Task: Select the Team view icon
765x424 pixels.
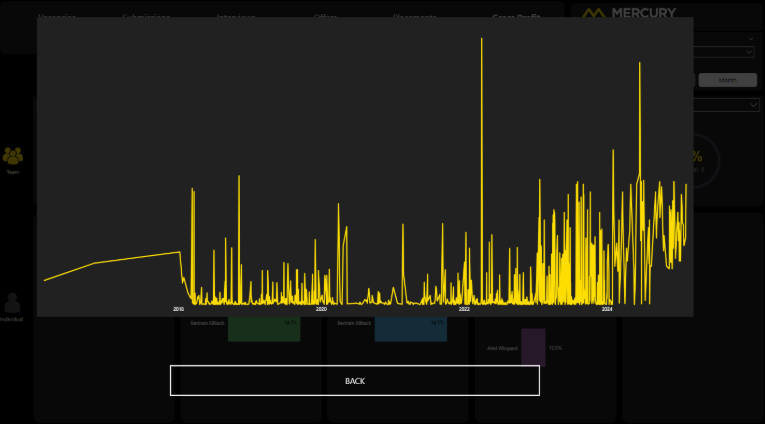Action: [13, 156]
